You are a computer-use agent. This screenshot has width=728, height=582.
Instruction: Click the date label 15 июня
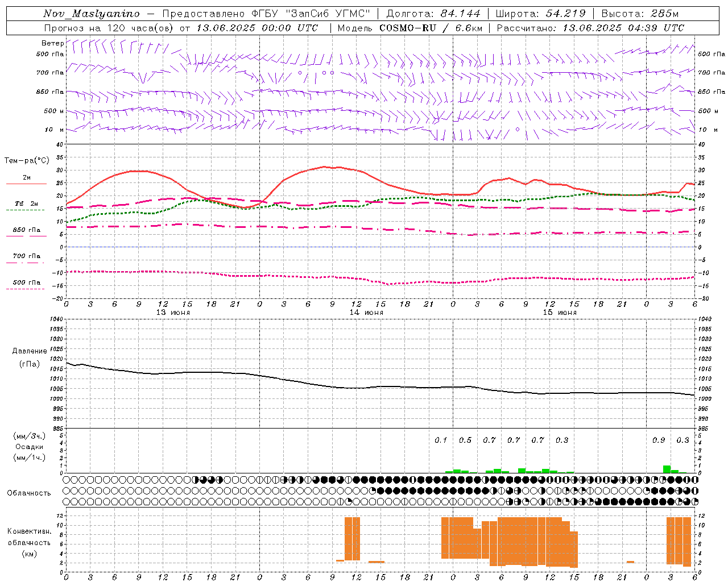click(560, 313)
